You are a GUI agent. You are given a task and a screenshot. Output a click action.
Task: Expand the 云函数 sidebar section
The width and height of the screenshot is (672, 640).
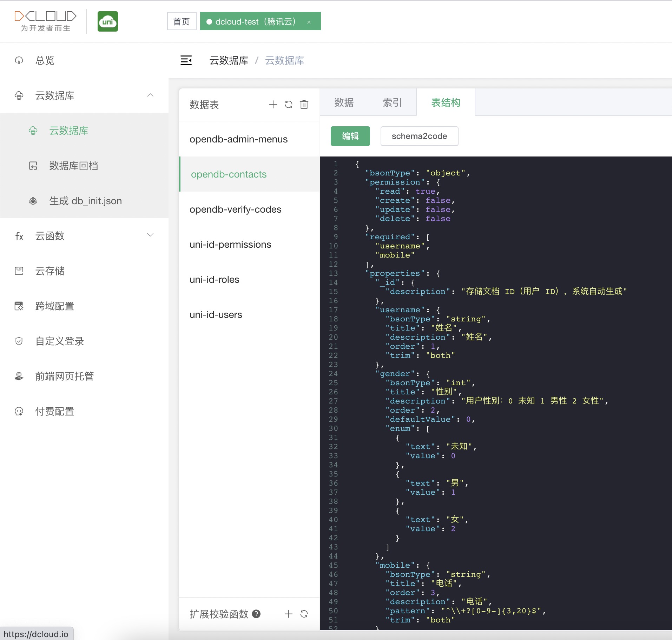(150, 235)
